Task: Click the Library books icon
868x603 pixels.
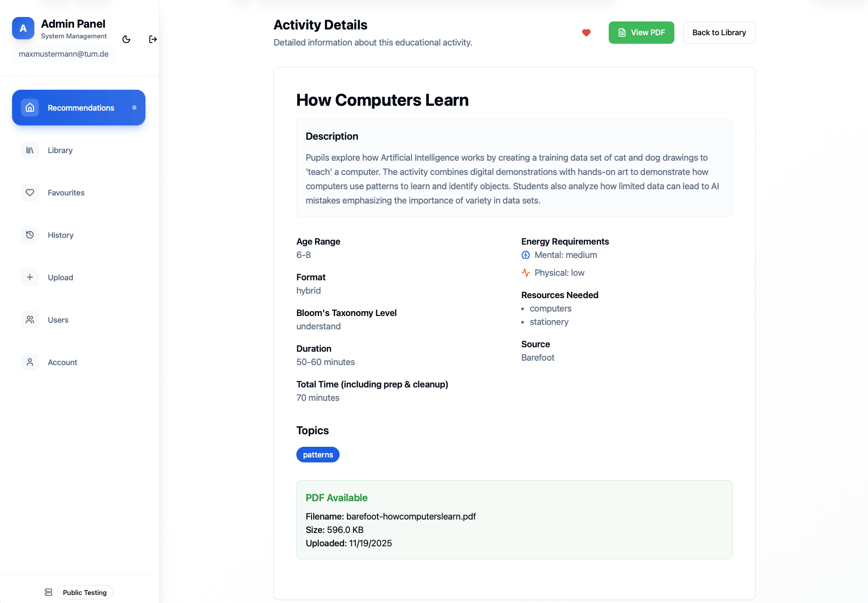Action: pos(30,150)
